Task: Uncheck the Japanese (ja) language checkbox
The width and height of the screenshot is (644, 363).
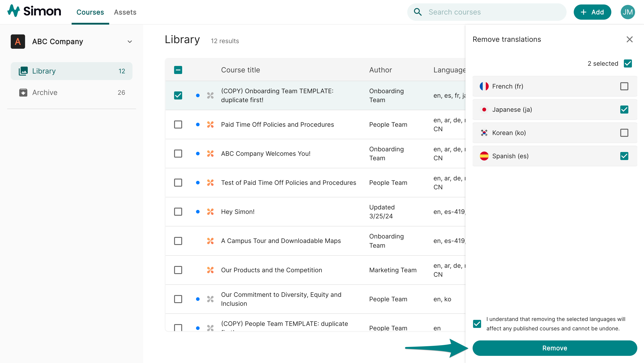Action: coord(624,109)
